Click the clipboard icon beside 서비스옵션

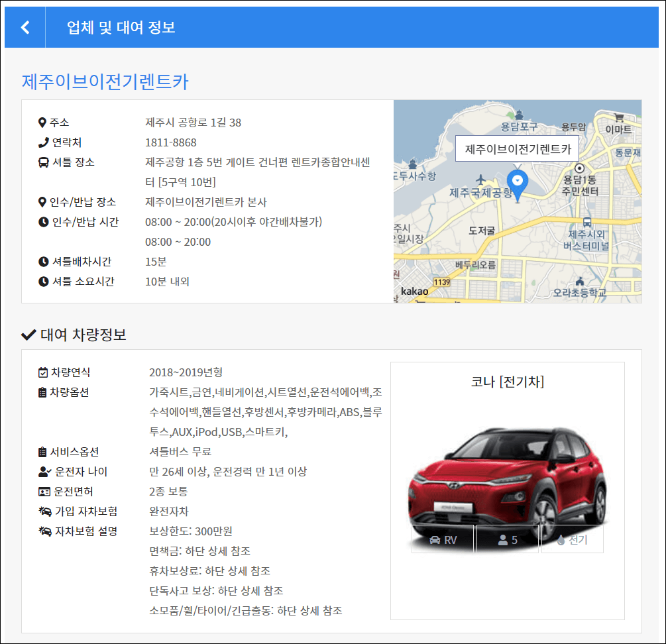[x=42, y=452]
